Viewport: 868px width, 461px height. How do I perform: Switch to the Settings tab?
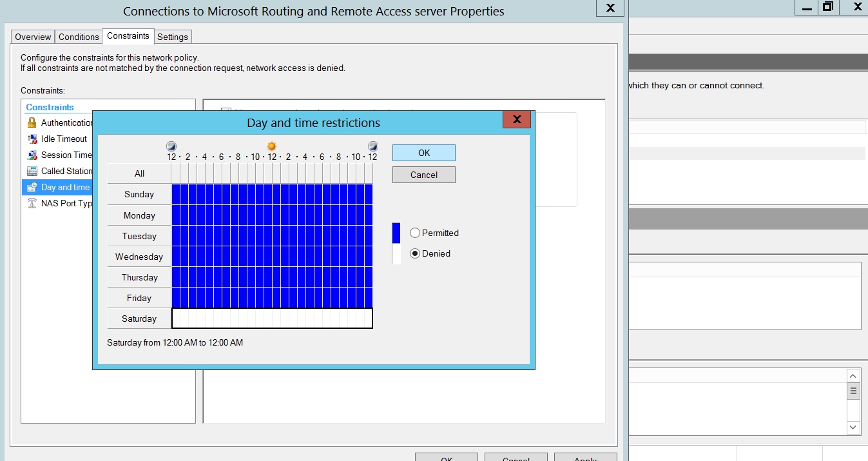click(x=173, y=37)
